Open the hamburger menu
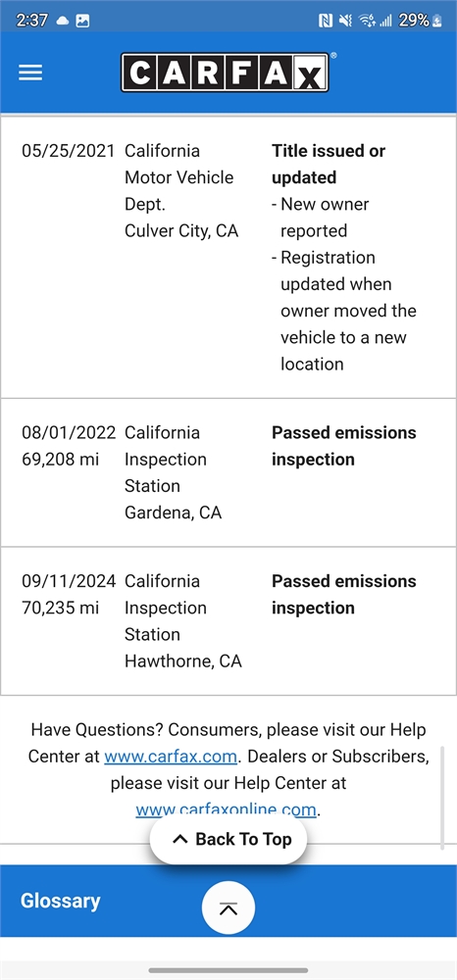457x980 pixels. point(30,73)
